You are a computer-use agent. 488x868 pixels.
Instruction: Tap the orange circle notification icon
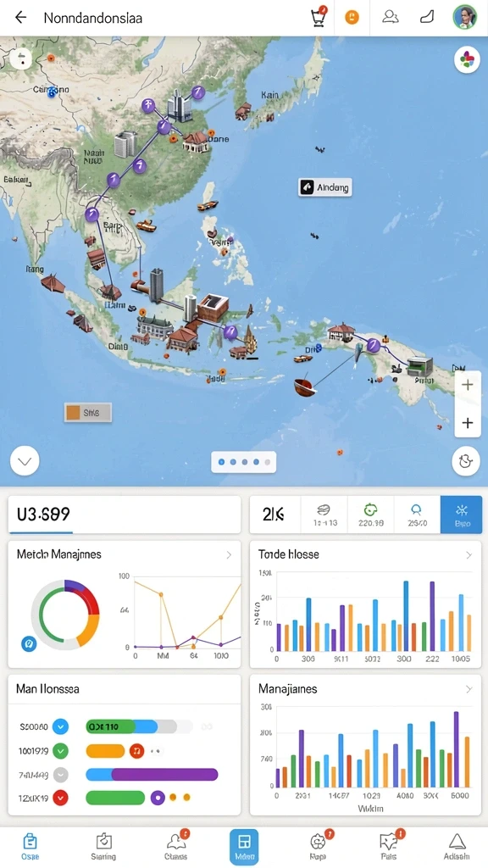point(352,17)
